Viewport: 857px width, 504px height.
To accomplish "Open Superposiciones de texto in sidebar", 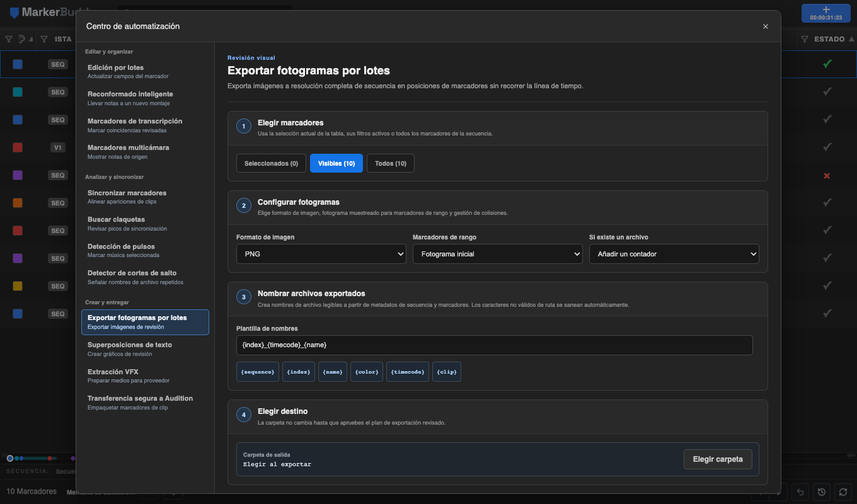I will tap(145, 349).
